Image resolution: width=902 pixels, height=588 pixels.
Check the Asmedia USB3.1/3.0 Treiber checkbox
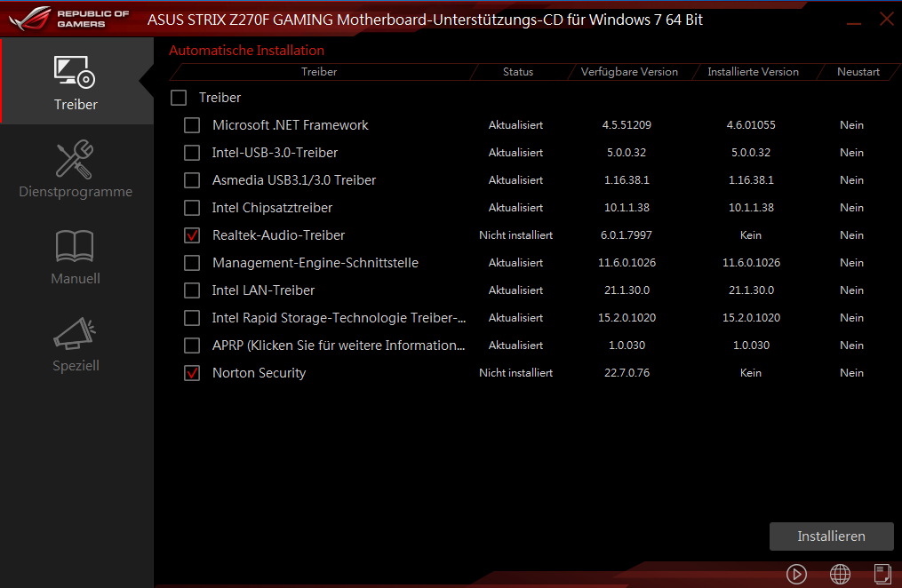pyautogui.click(x=192, y=180)
